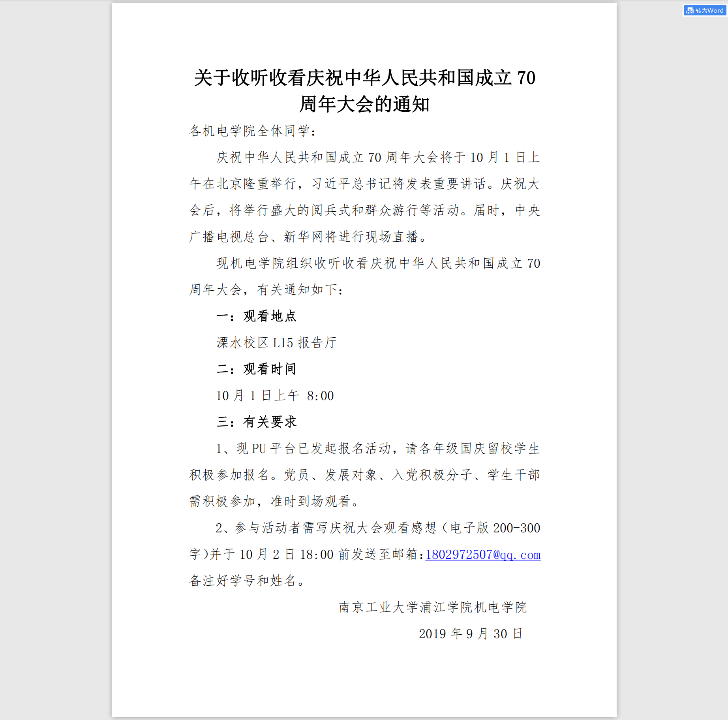The image size is (728, 720).
Task: Click the first title line 关于收听收看庆祝
Action: pos(364,77)
